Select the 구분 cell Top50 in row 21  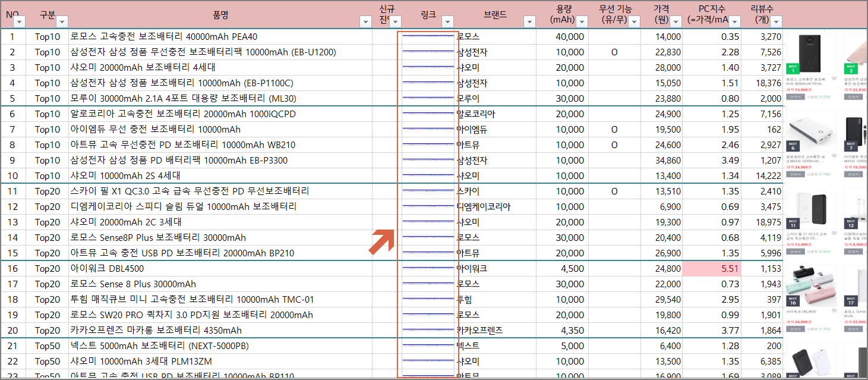point(48,346)
